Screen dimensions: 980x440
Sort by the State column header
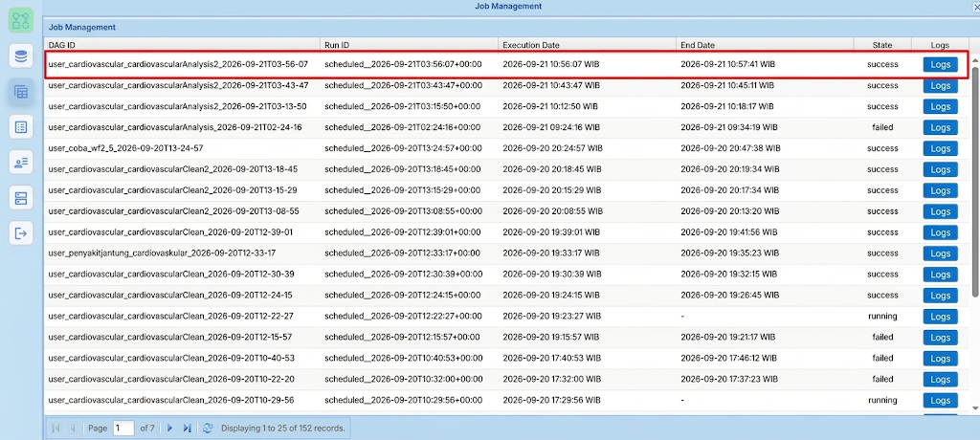tap(882, 45)
